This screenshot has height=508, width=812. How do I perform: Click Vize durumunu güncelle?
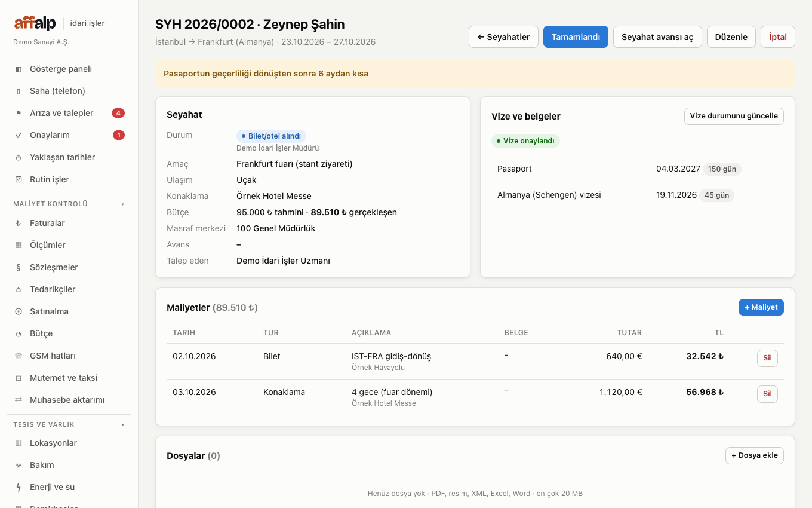coord(734,116)
